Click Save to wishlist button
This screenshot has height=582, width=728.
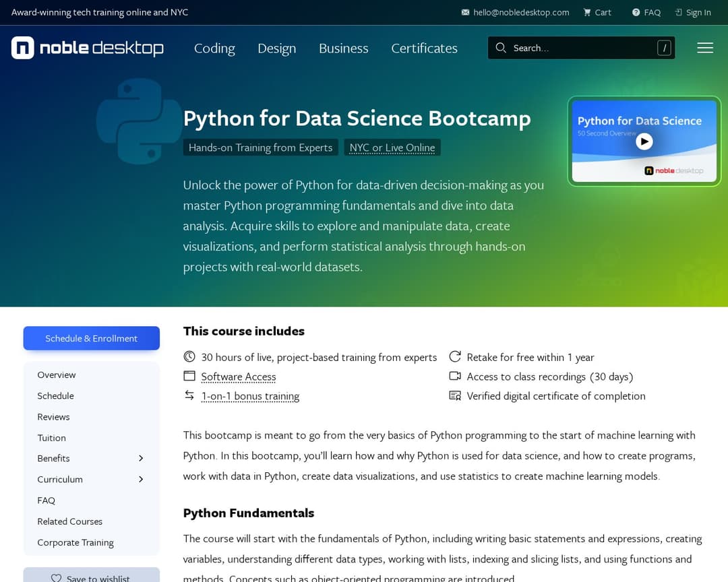tap(92, 576)
